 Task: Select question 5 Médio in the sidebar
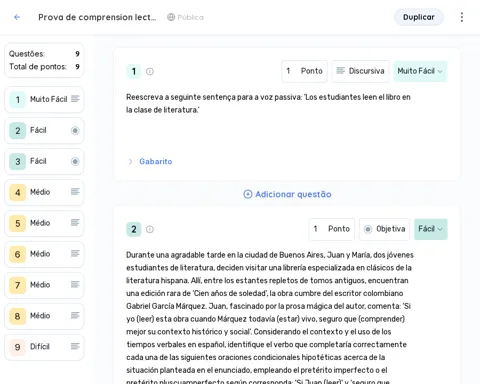(x=44, y=223)
